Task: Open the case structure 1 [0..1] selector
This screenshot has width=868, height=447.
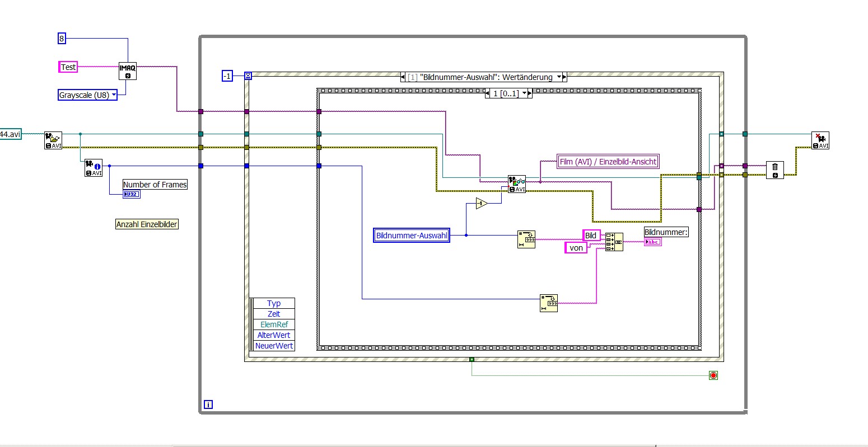Action: tap(508, 93)
